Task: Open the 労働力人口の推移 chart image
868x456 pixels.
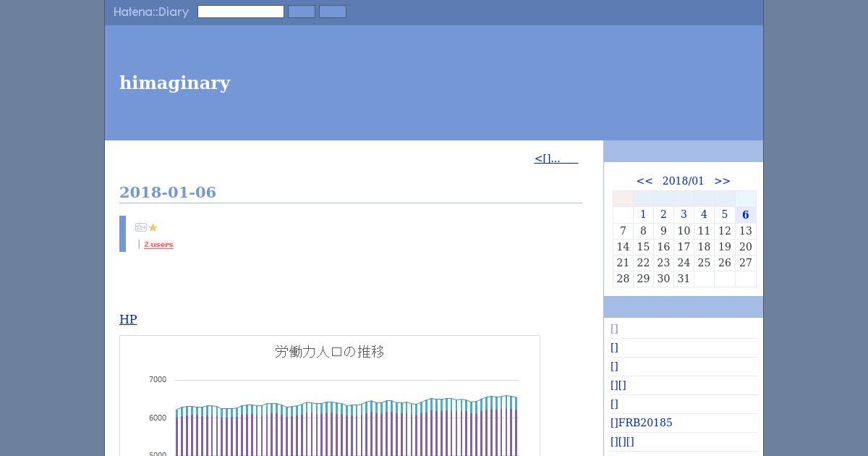Action: [330, 395]
